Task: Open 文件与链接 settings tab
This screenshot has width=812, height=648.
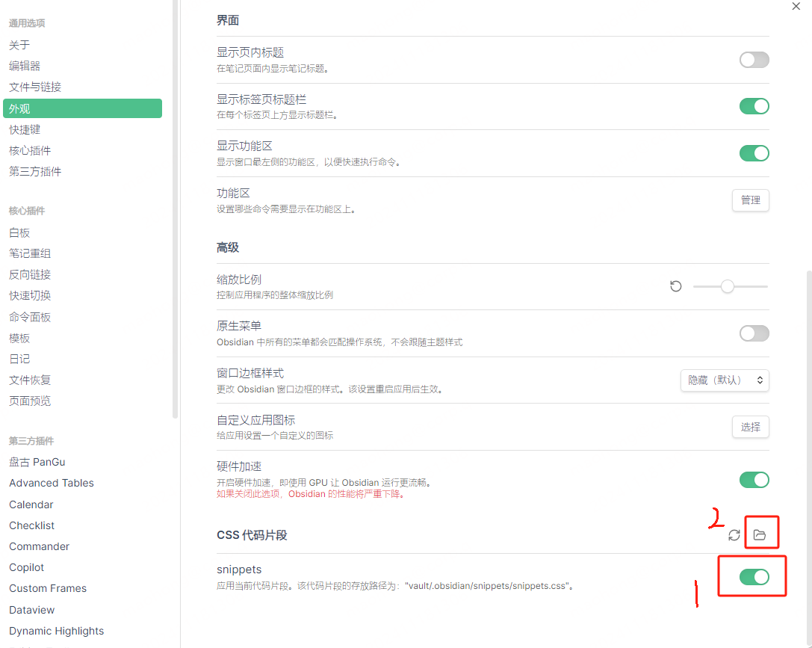Action: tap(35, 87)
